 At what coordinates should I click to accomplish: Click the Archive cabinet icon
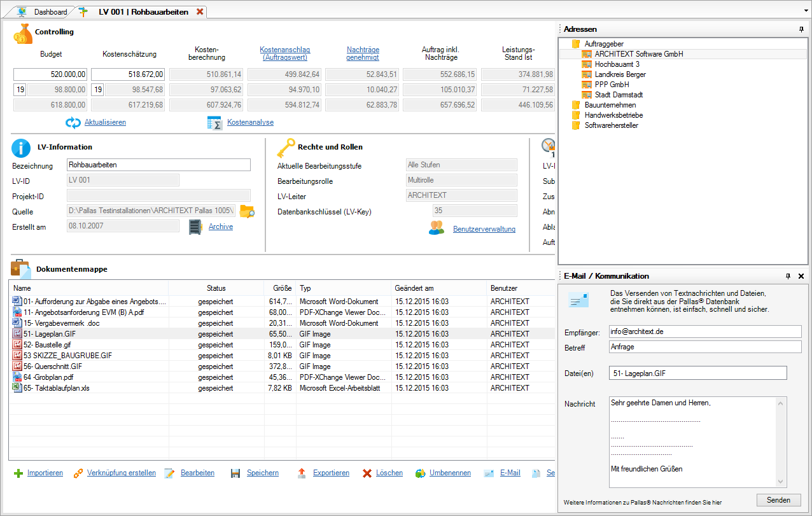click(x=195, y=227)
